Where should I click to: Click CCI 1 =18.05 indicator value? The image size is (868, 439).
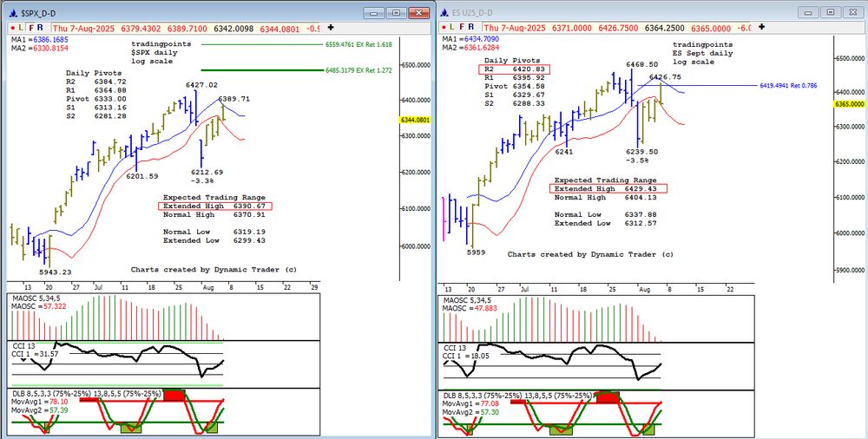[x=466, y=356]
